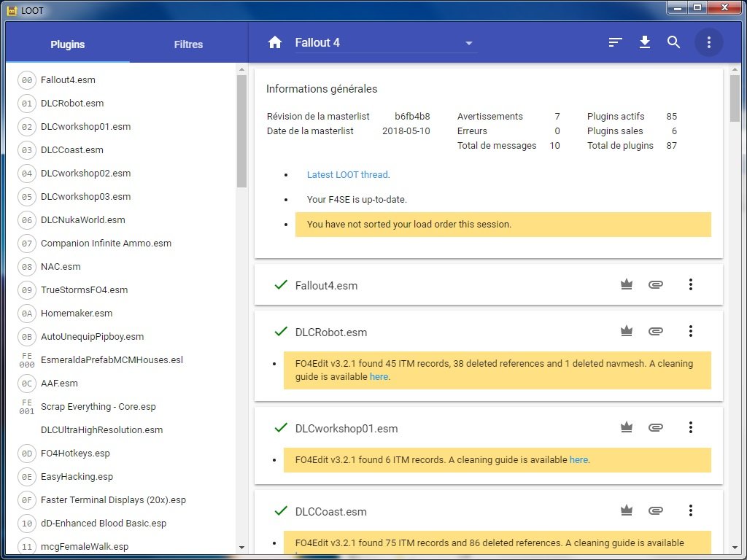Click the green checkmark on Fallout4.esm card

pyautogui.click(x=281, y=285)
